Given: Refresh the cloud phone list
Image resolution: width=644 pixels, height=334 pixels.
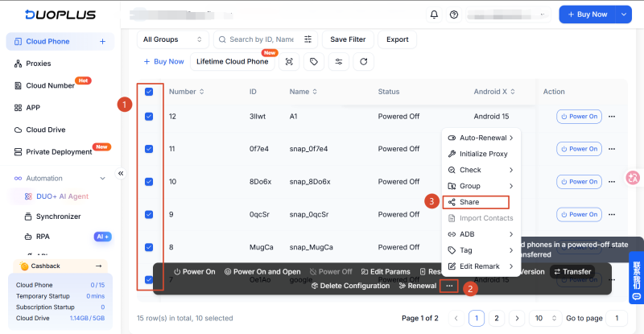Looking at the screenshot, I should click(364, 62).
